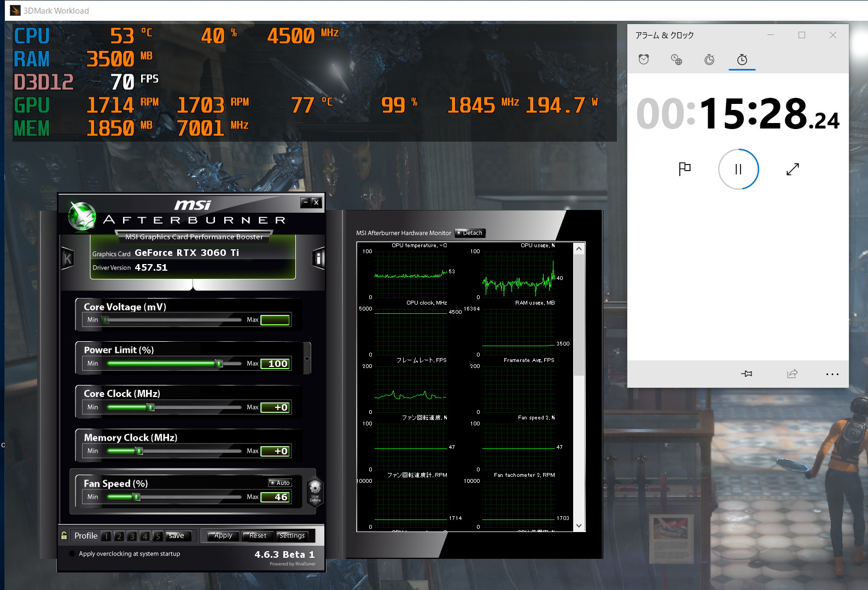Expand the Power Limit panel arrow
Viewport: 868px width, 590px height.
307,359
